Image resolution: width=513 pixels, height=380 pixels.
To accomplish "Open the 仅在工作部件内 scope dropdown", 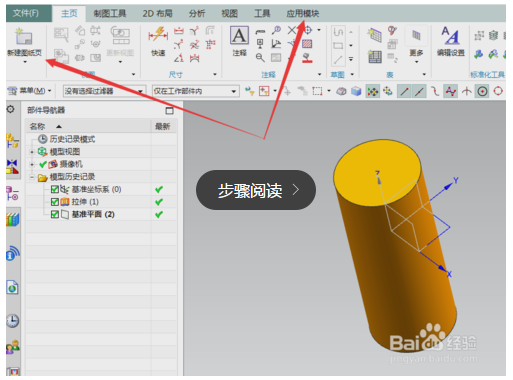I will pos(196,91).
